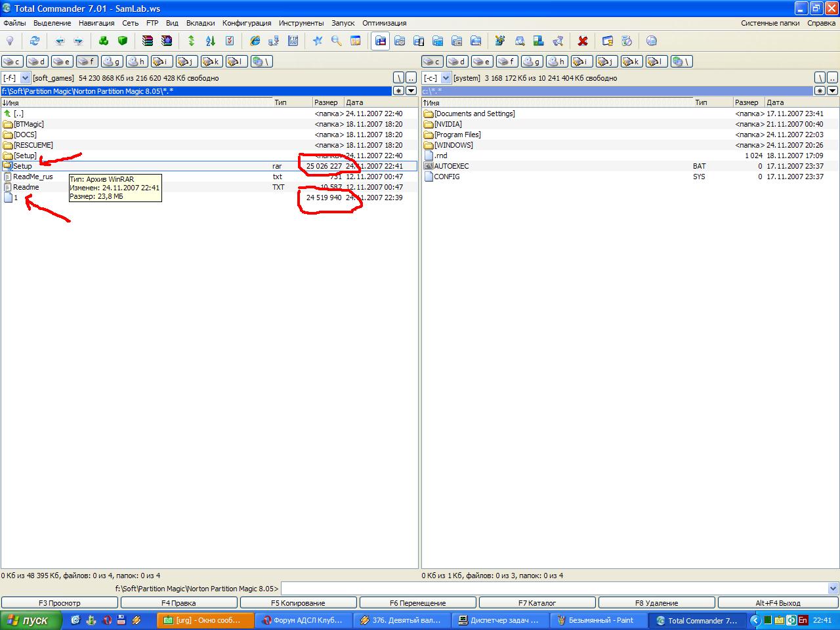Switch left panel to drive d
840x630 pixels.
(37, 62)
